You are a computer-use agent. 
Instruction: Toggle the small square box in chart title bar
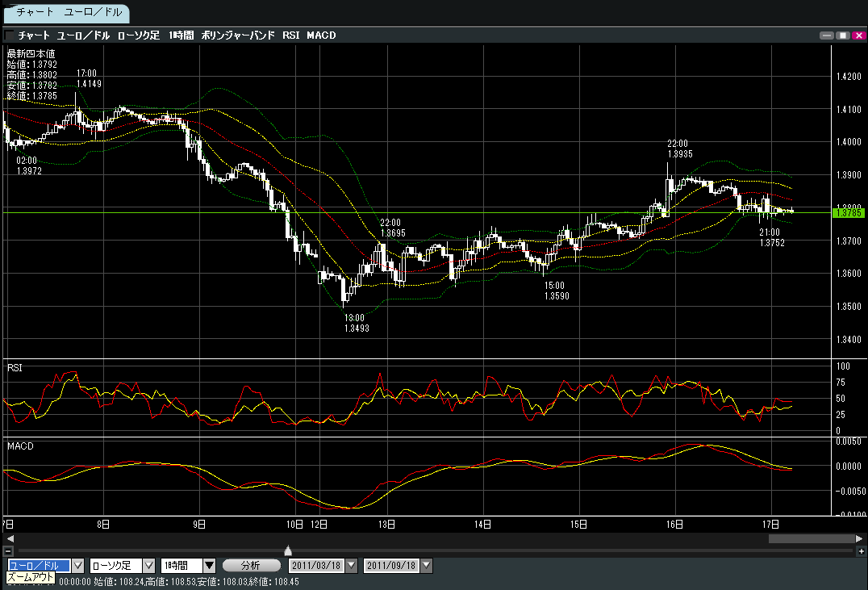10,36
